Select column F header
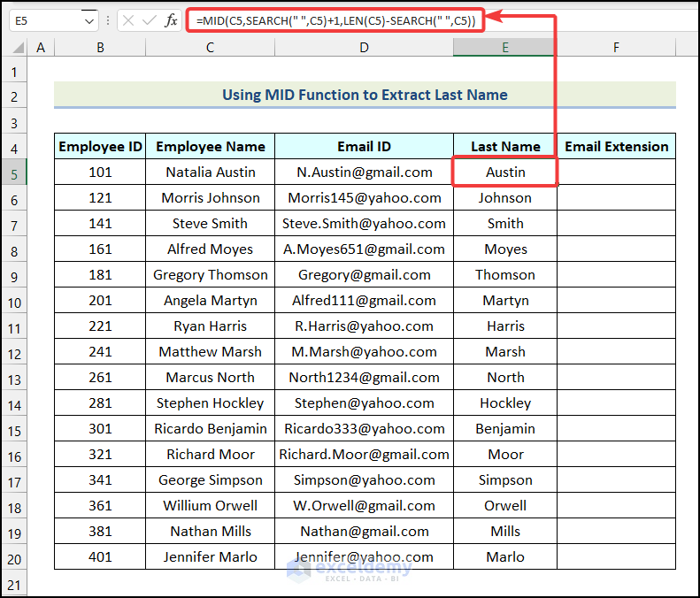Image resolution: width=700 pixels, height=598 pixels. pos(616,47)
